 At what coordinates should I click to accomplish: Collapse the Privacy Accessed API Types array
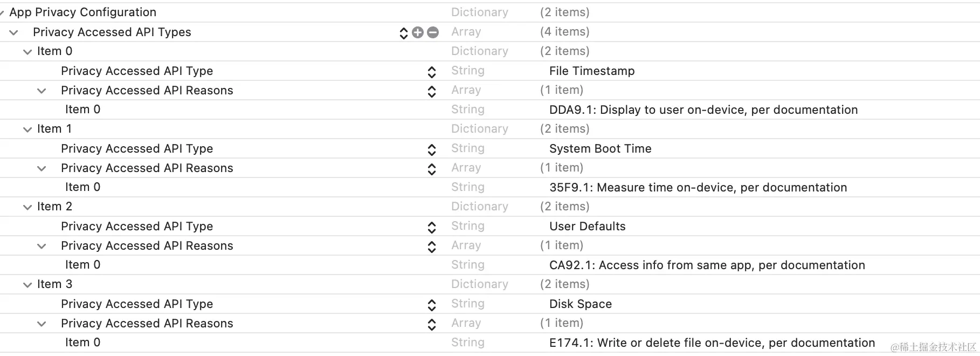coord(14,32)
